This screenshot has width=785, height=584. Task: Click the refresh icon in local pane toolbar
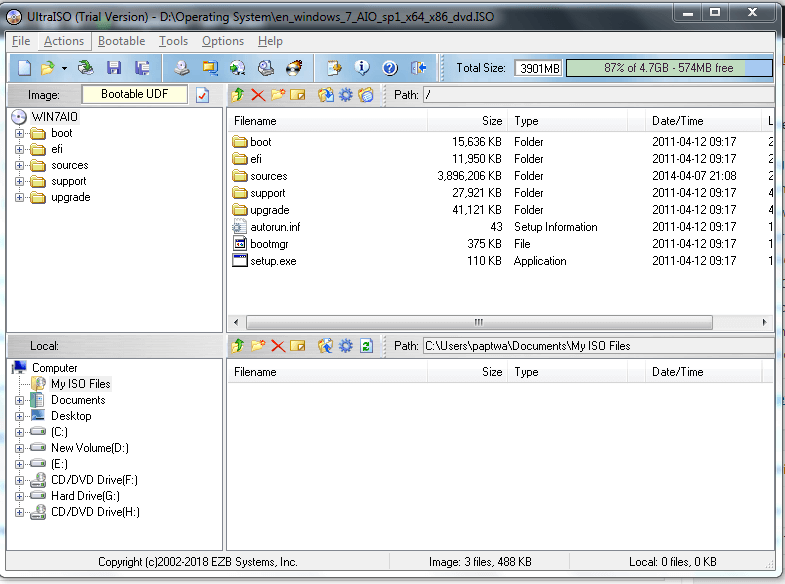coord(366,346)
